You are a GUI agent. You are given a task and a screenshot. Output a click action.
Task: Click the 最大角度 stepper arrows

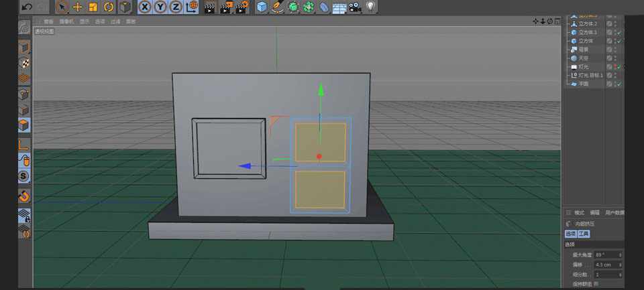click(x=620, y=255)
